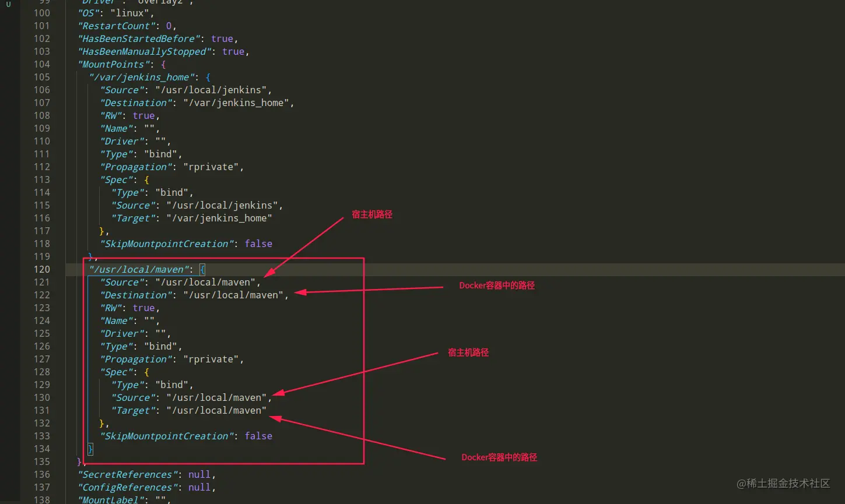Image resolution: width=845 pixels, height=504 pixels.
Task: Click the "Propagation" key on line 127
Action: pos(136,359)
